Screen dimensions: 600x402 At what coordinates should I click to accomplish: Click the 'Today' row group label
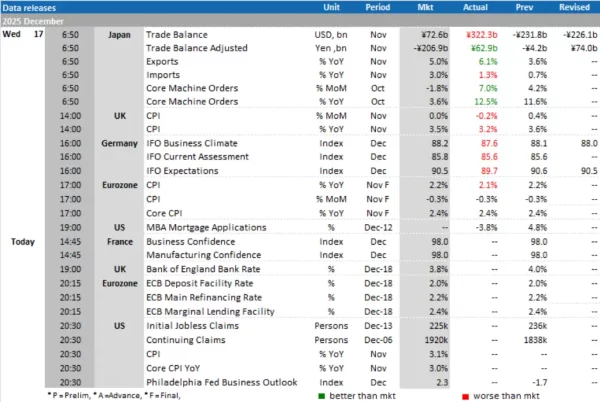(26, 242)
